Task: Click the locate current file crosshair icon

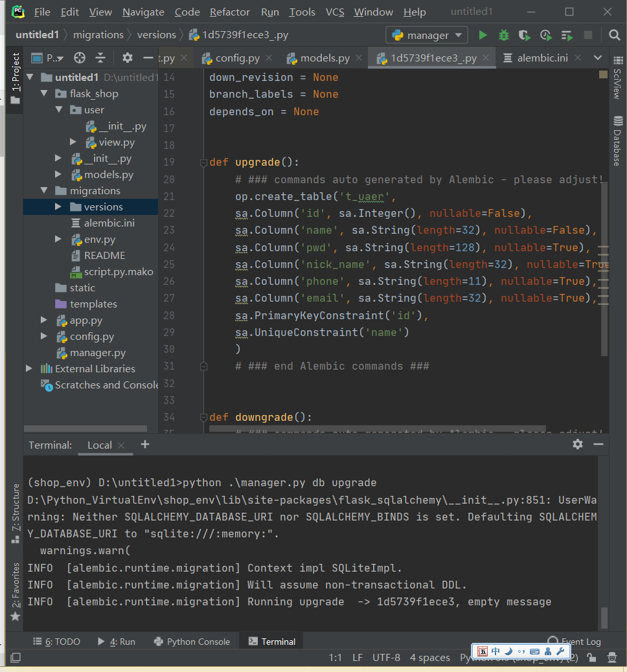Action: point(79,58)
